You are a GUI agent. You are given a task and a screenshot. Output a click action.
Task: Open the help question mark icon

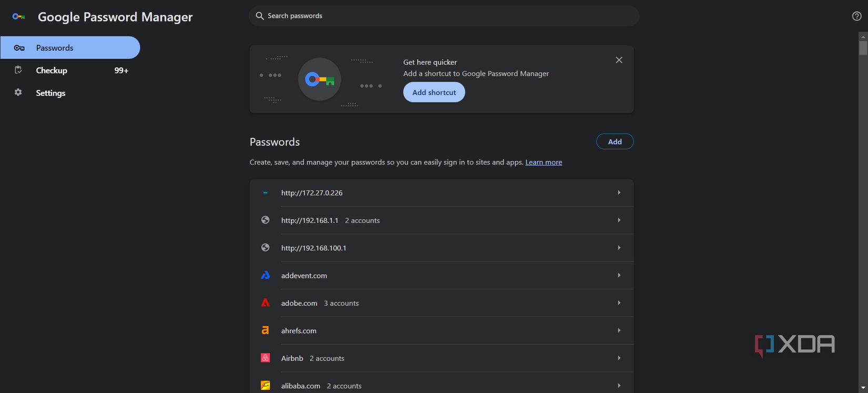pyautogui.click(x=856, y=16)
